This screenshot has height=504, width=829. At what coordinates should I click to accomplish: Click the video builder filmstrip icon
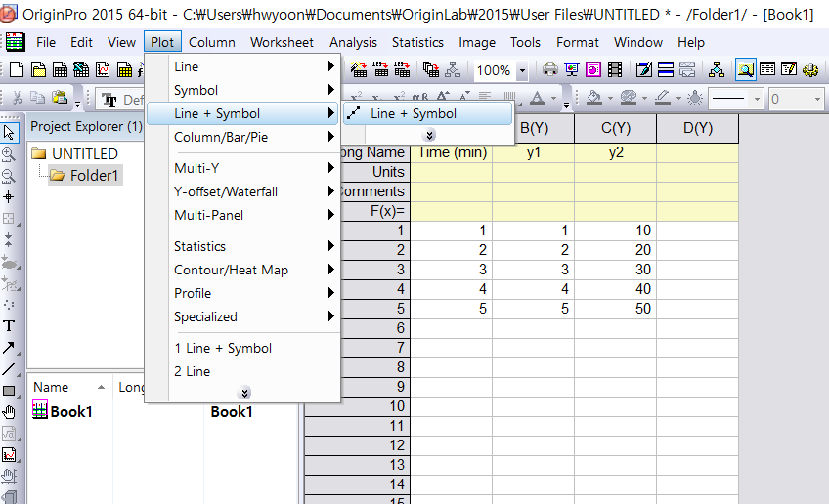point(615,69)
